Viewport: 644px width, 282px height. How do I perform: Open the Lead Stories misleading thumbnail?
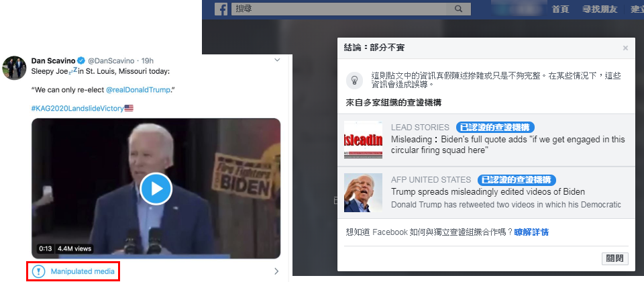point(363,140)
